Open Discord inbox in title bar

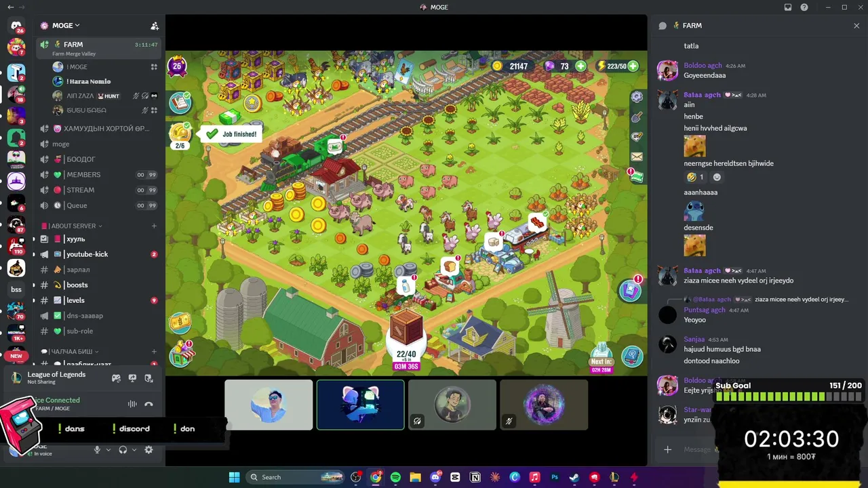788,7
